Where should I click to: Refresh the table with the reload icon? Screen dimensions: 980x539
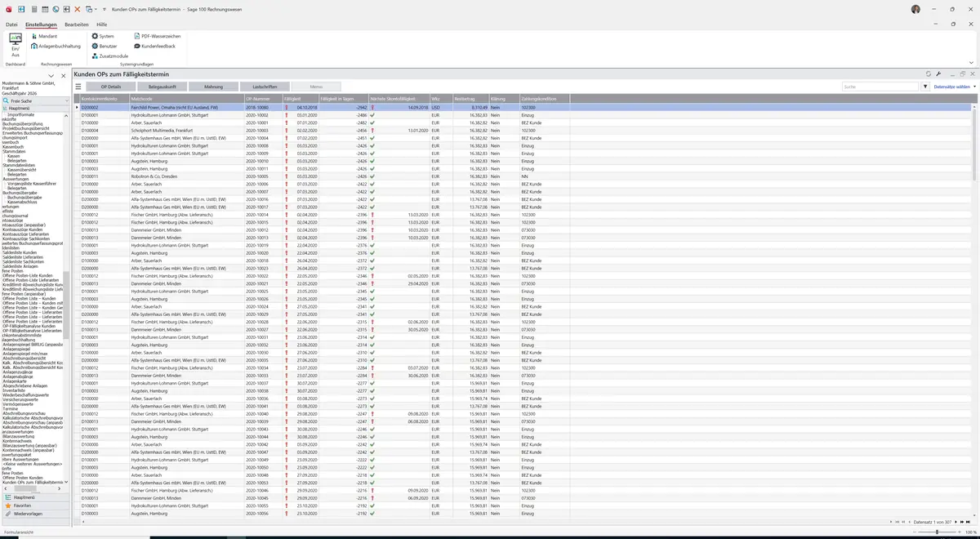(929, 73)
